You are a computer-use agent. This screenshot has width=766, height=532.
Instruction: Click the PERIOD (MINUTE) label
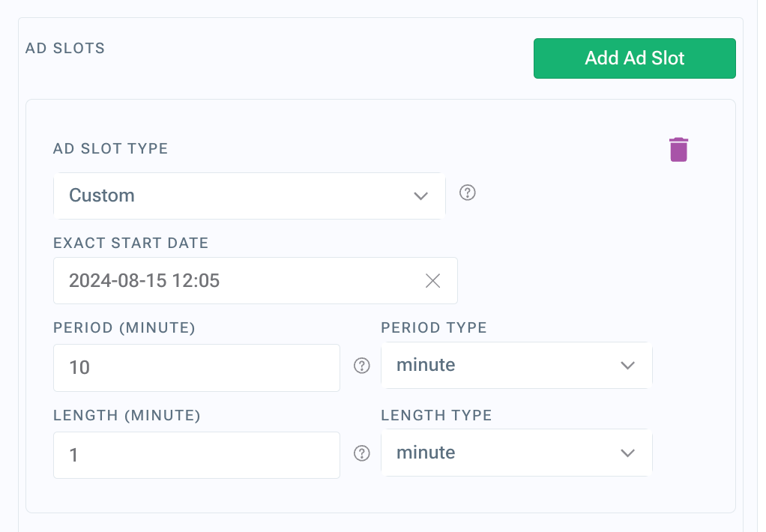(x=124, y=327)
